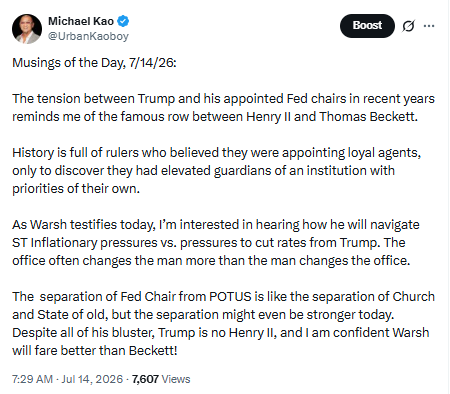
Task: Open Michael Kao's profile picture
Action: tap(27, 29)
